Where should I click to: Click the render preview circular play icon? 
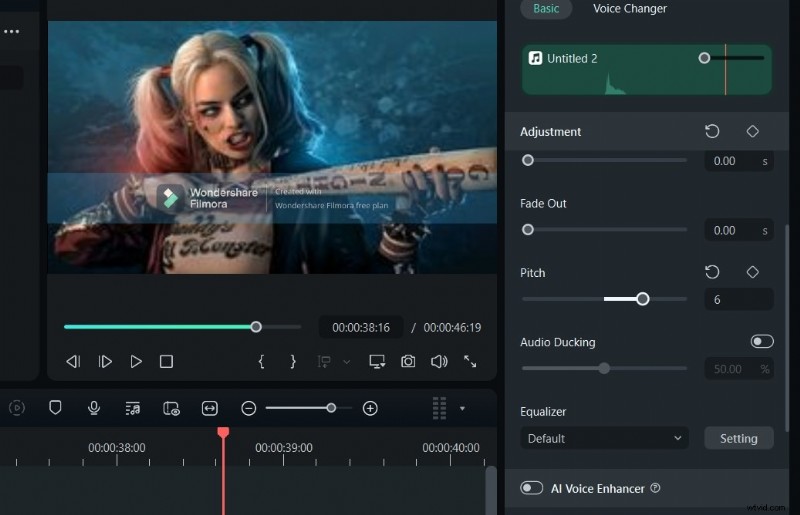(17, 408)
